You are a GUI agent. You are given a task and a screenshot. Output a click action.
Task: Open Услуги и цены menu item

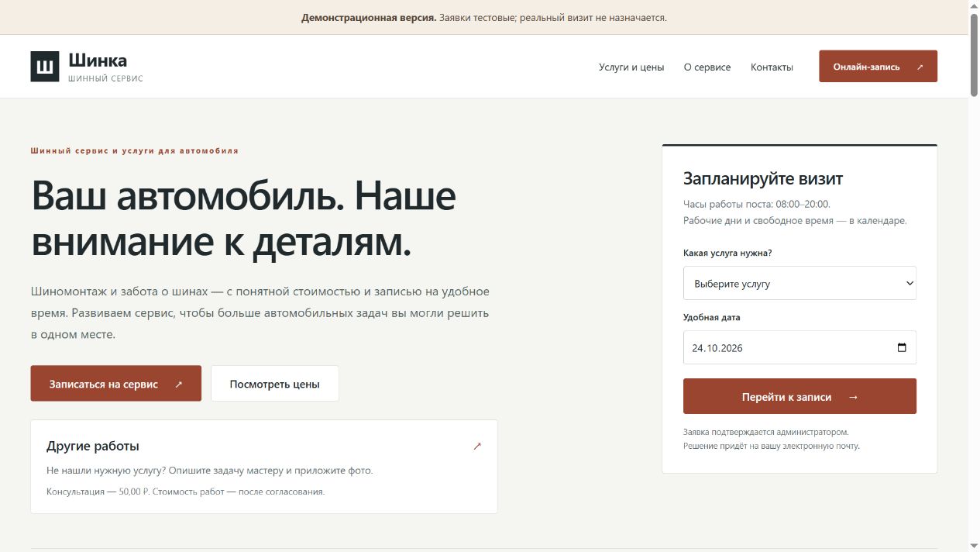[x=631, y=67]
